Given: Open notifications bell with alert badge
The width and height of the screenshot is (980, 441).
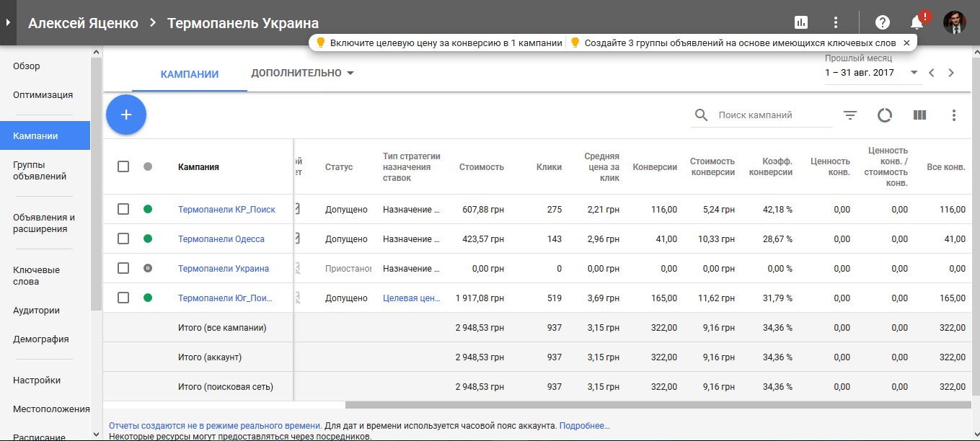Looking at the screenshot, I should click(x=918, y=22).
